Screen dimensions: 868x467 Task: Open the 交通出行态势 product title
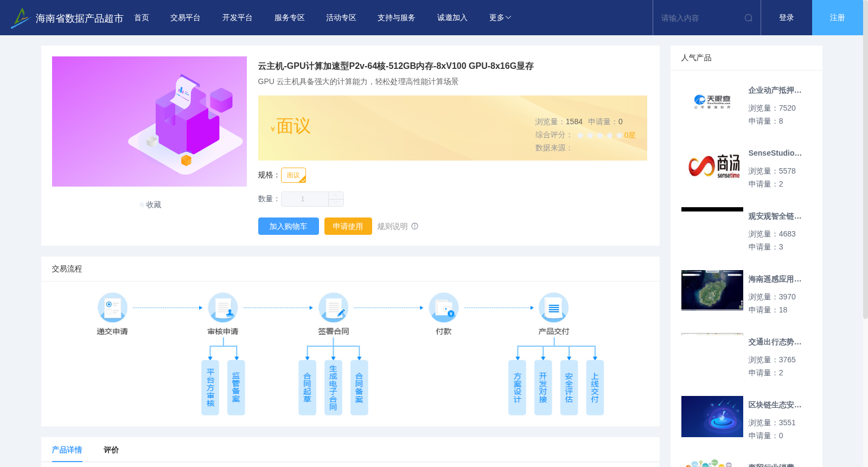pyautogui.click(x=775, y=342)
